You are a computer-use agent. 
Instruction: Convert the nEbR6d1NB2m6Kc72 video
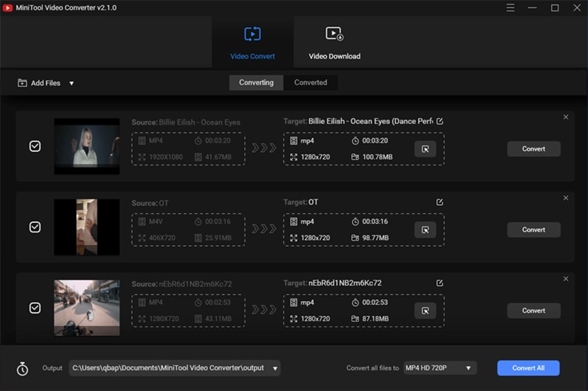click(533, 311)
